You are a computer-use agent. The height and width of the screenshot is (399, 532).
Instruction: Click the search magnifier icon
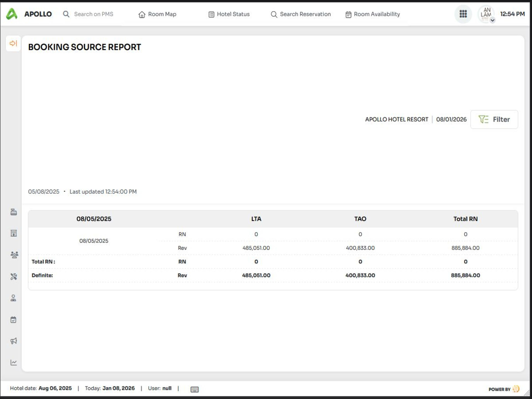66,14
